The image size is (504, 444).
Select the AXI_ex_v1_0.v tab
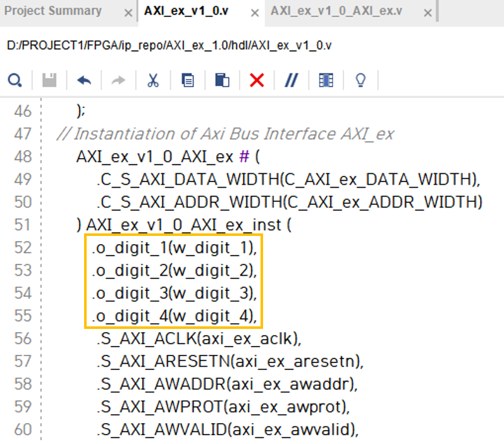tap(186, 11)
